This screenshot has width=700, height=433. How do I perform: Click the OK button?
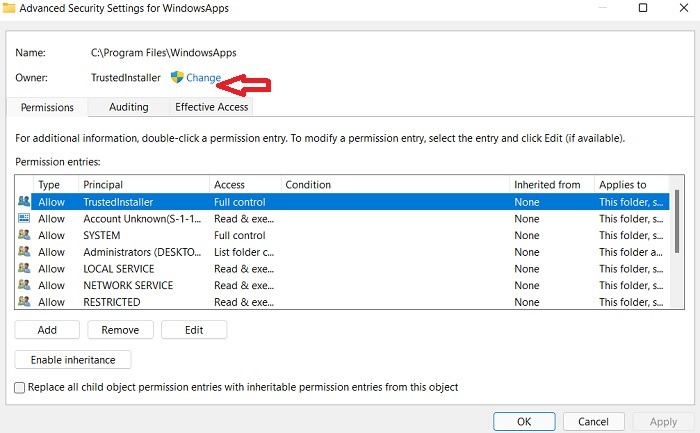[524, 422]
